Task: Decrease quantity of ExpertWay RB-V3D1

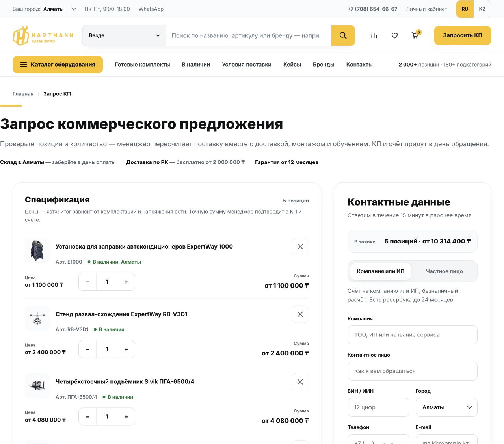Action: tap(87, 349)
